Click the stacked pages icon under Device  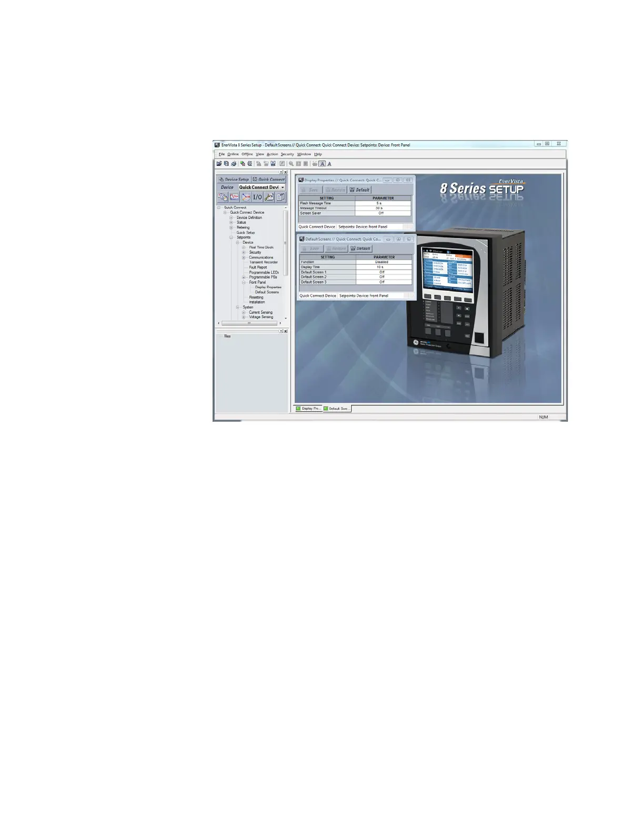point(280,197)
